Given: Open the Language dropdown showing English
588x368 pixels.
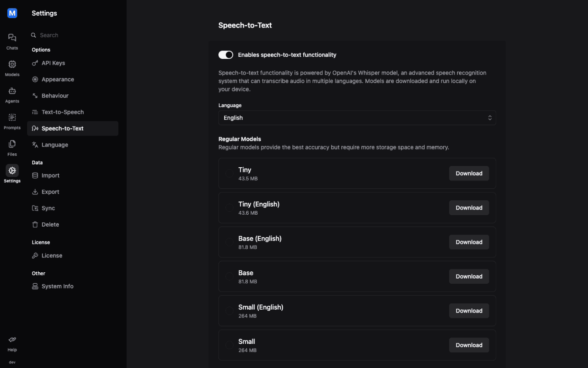Looking at the screenshot, I should click(x=357, y=118).
